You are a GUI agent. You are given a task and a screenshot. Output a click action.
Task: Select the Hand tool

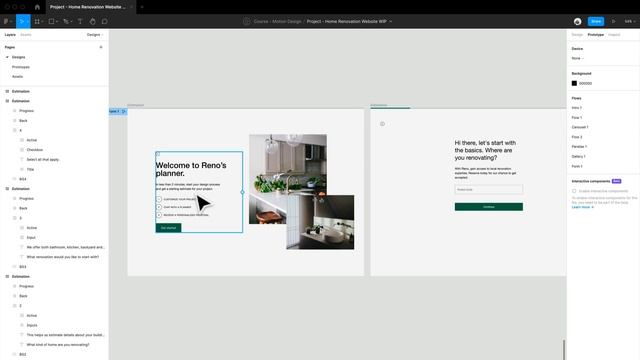(x=93, y=21)
